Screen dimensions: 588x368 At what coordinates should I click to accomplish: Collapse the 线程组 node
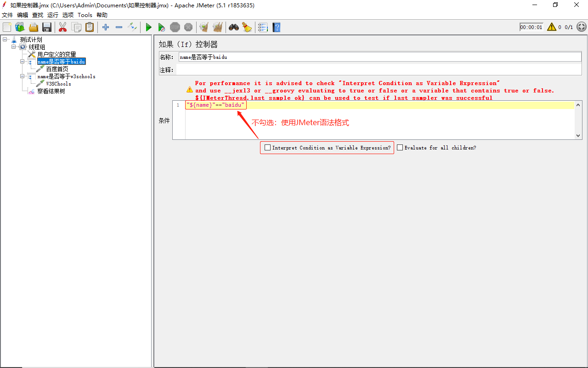click(14, 47)
